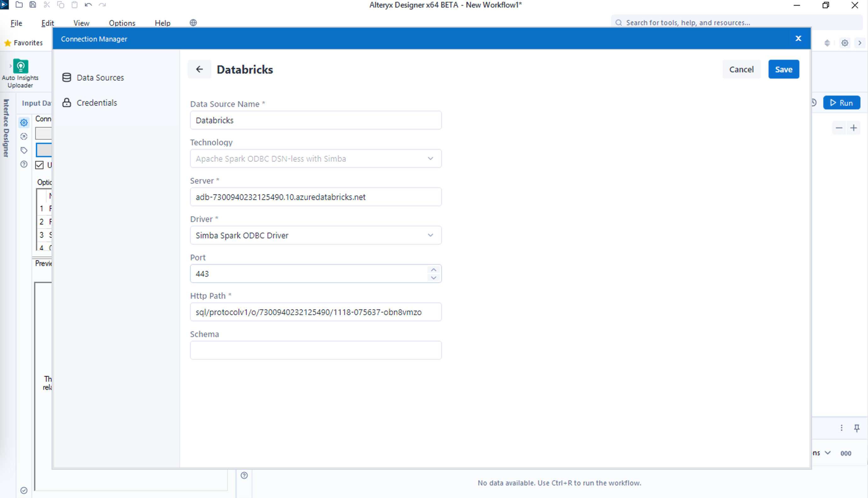Click the Auto Insights Uploader tool icon
Viewport: 868px width, 498px height.
click(20, 66)
